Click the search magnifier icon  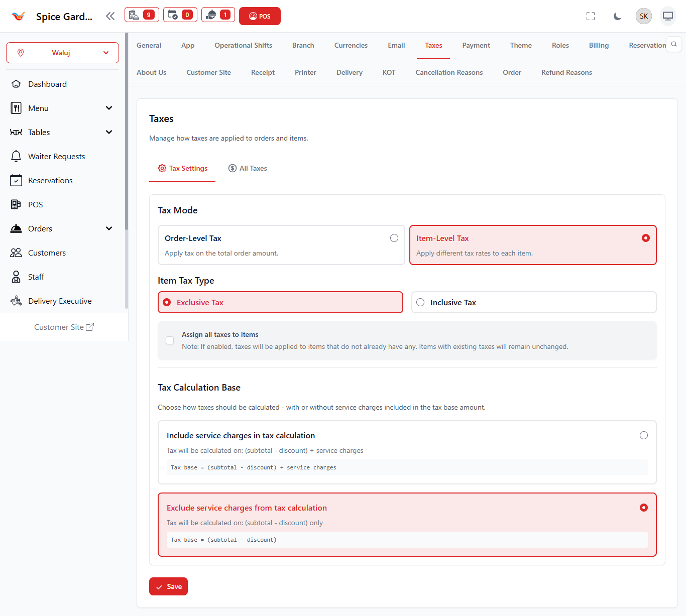(674, 44)
